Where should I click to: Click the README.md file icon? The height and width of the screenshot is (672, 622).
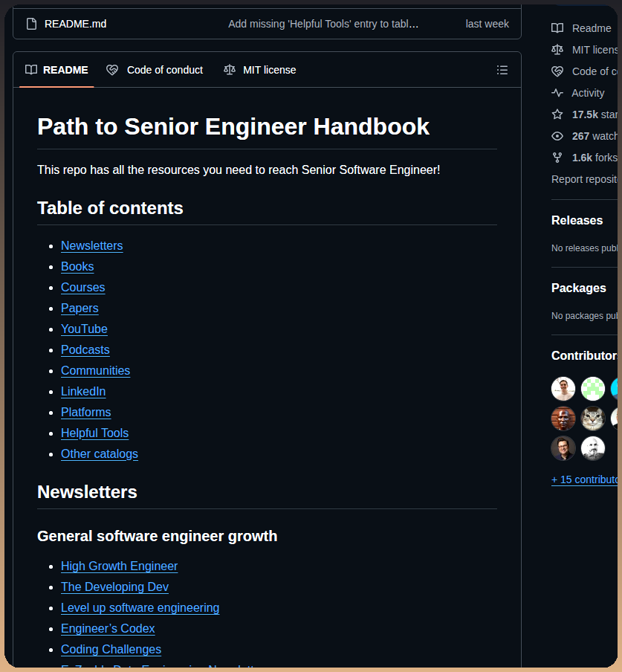click(31, 24)
